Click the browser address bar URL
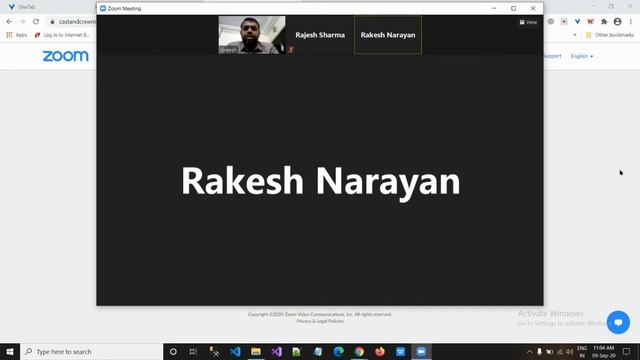Viewport: 640px width, 360px height. click(x=77, y=22)
